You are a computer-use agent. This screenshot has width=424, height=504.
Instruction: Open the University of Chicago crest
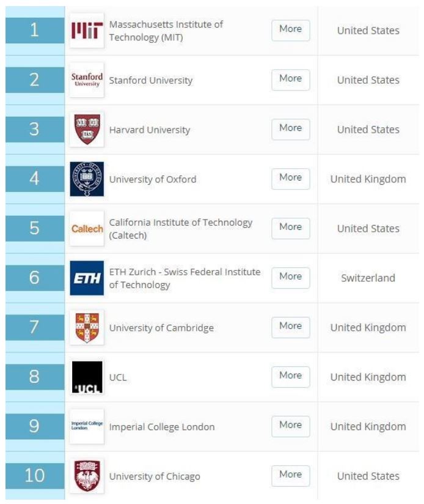87,476
